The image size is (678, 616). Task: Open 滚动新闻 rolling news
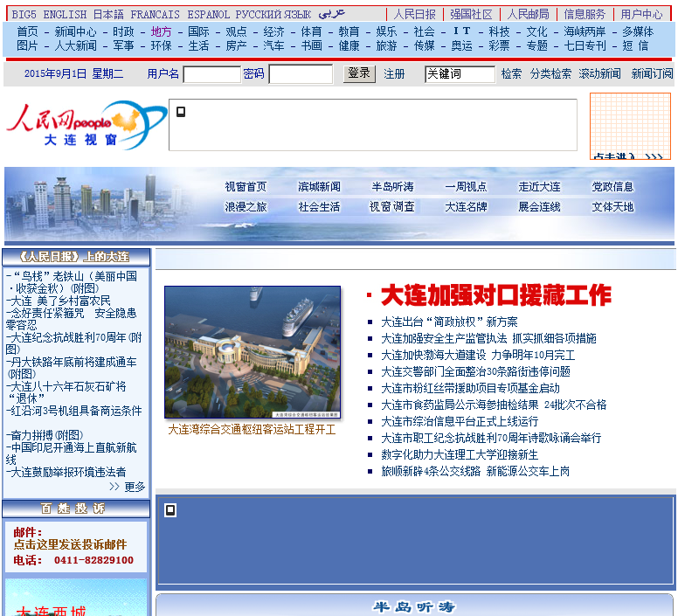click(599, 73)
